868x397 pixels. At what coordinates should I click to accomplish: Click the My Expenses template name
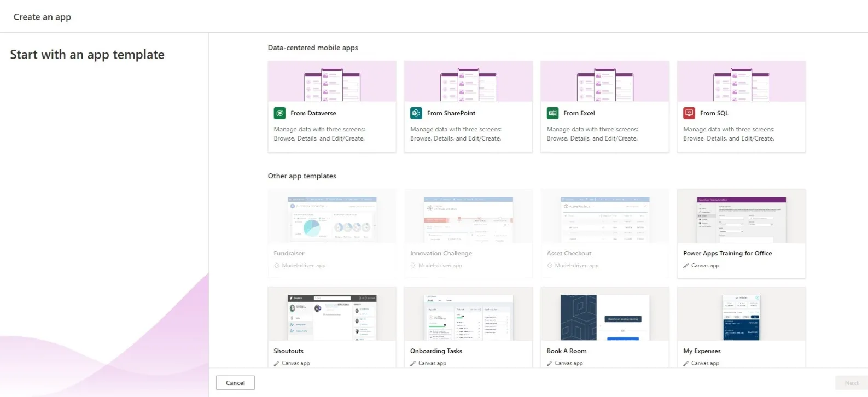(x=702, y=351)
